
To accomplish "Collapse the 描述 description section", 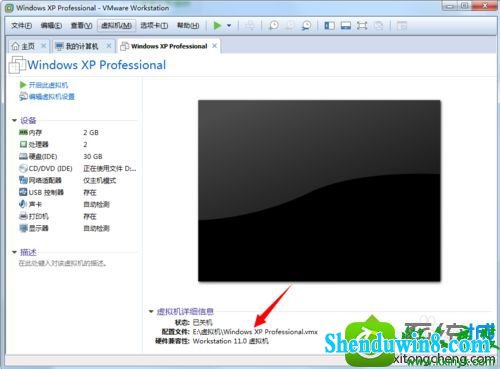I will coord(14,252).
